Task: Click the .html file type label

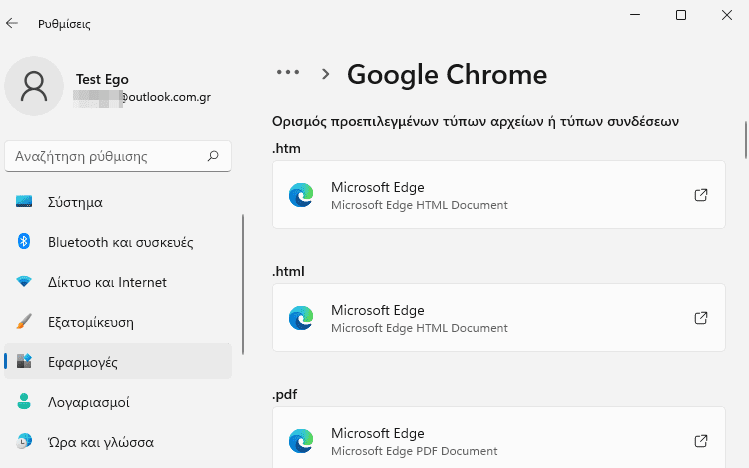Action: pyautogui.click(x=288, y=271)
